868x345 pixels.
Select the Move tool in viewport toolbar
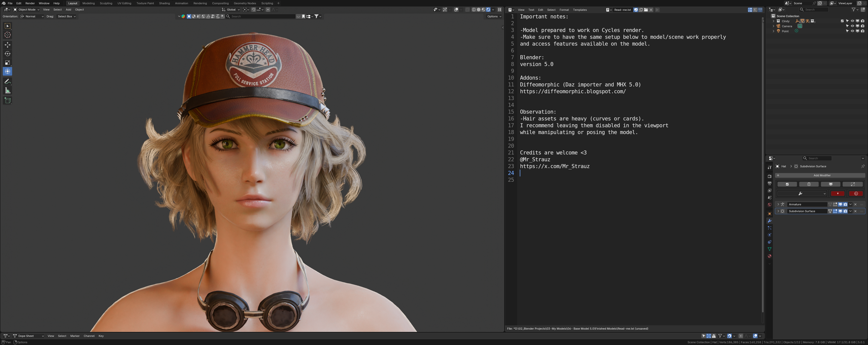(7, 45)
